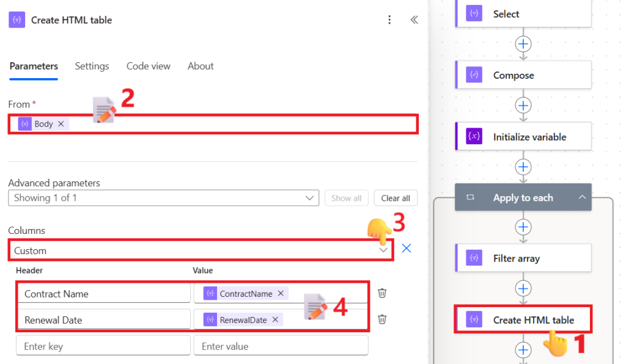Delete the Contract Name row with trash icon
Image resolution: width=626 pixels, height=364 pixels.
click(381, 293)
